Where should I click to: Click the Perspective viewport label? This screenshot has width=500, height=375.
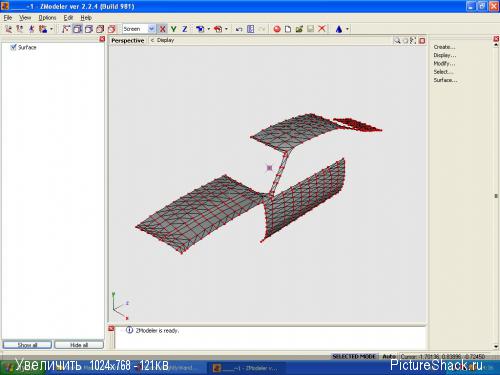click(x=128, y=40)
